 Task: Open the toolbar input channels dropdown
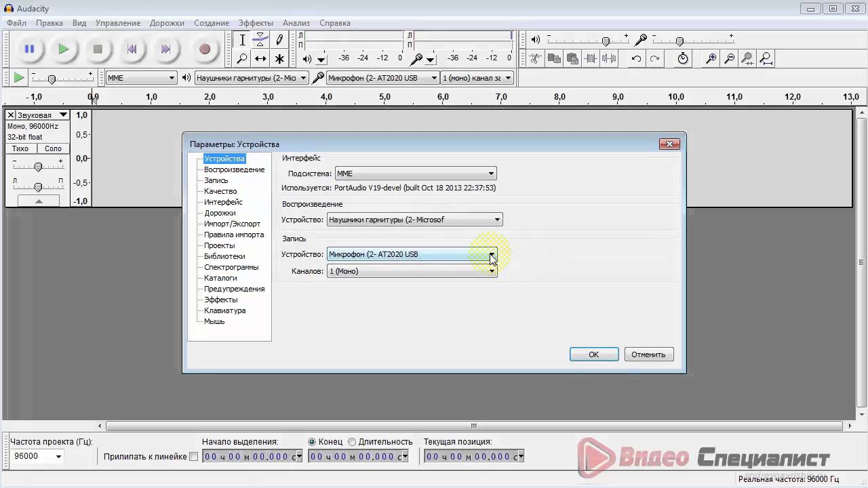click(x=477, y=78)
